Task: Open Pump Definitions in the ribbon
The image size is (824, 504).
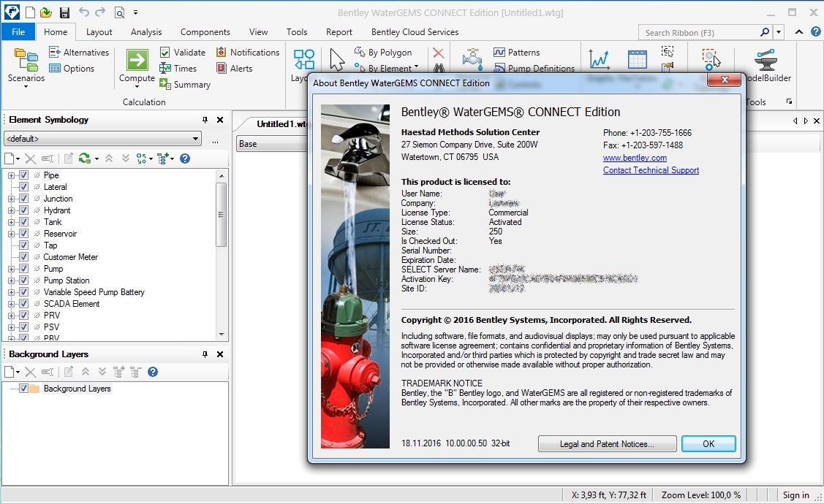Action: pyautogui.click(x=534, y=68)
